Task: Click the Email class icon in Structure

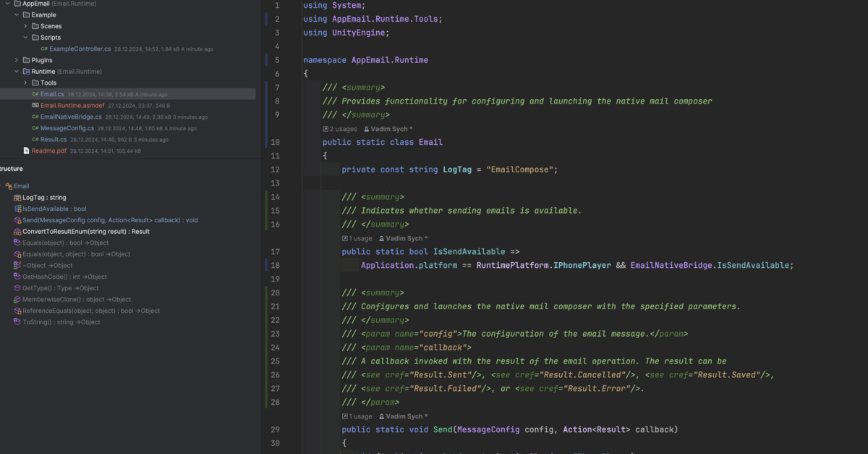Action: point(9,186)
